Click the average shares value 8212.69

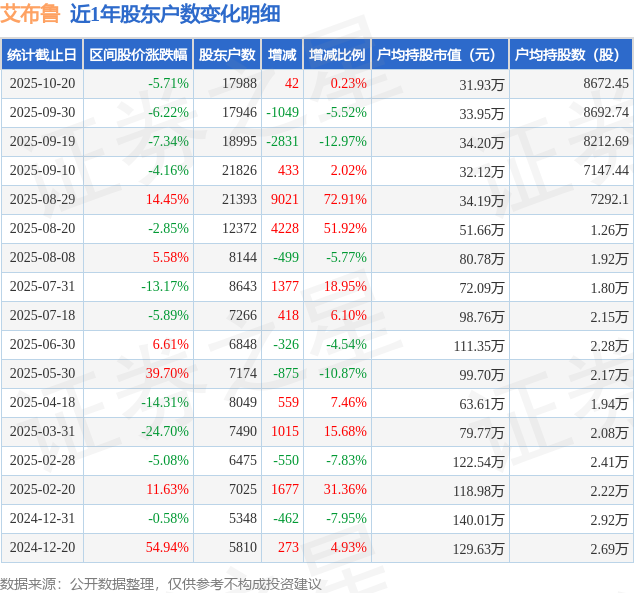pos(606,141)
